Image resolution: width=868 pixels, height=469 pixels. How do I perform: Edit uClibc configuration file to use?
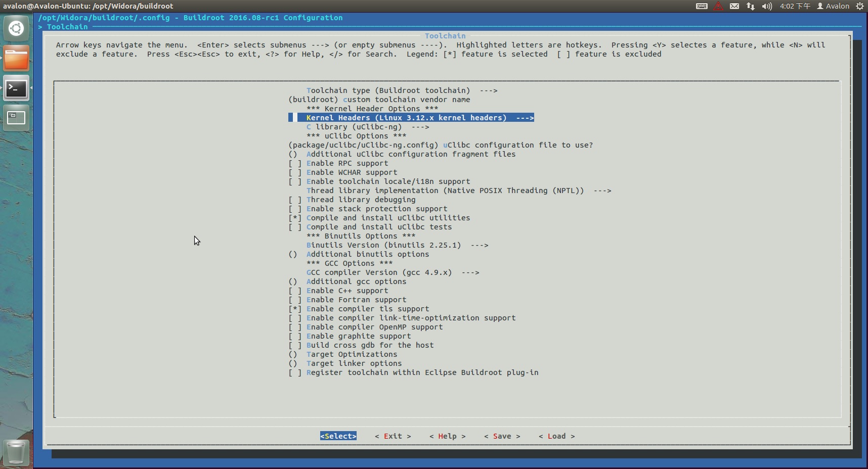441,145
